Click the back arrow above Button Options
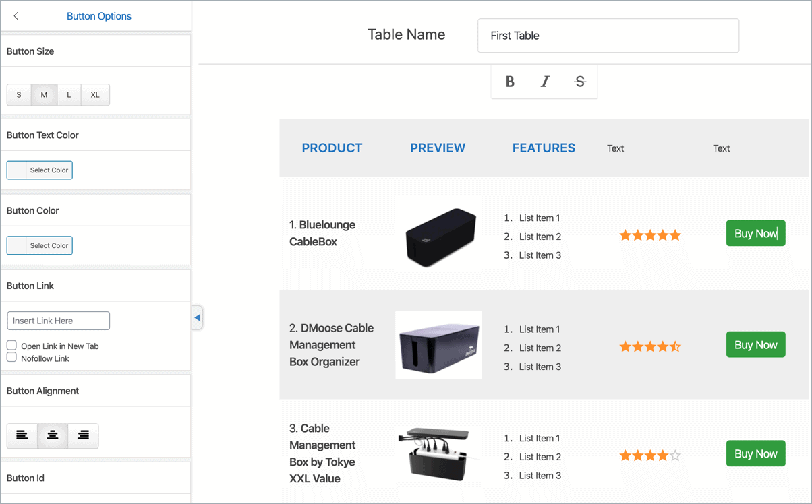 click(15, 15)
